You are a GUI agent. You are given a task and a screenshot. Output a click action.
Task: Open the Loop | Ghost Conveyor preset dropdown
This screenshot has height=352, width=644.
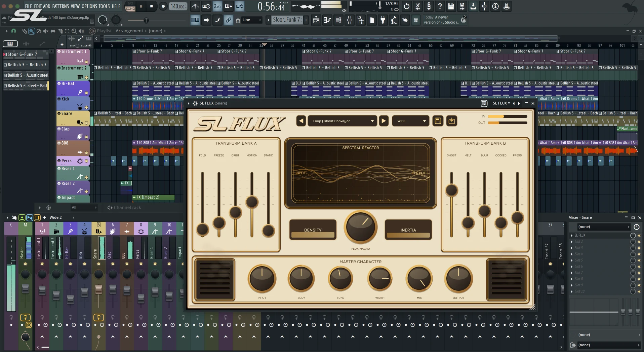[x=342, y=121]
